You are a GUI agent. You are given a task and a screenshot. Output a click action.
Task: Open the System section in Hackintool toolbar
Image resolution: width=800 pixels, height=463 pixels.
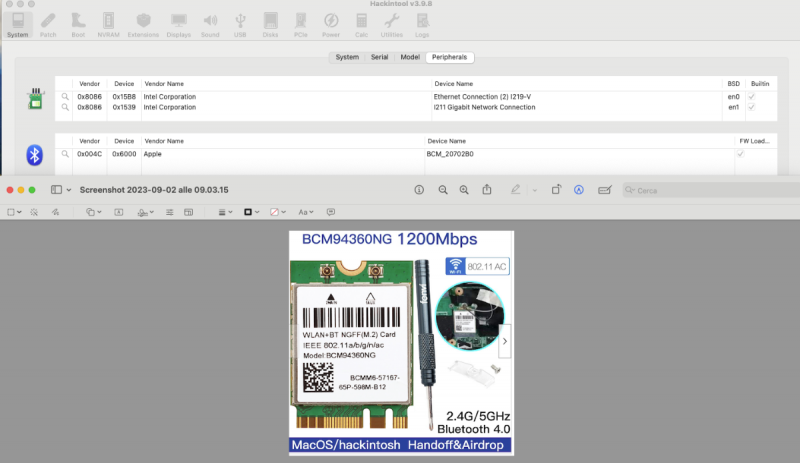pos(18,25)
